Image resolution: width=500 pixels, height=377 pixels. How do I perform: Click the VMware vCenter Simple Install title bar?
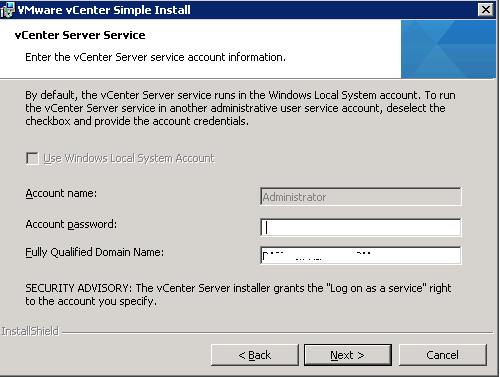pyautogui.click(x=248, y=10)
